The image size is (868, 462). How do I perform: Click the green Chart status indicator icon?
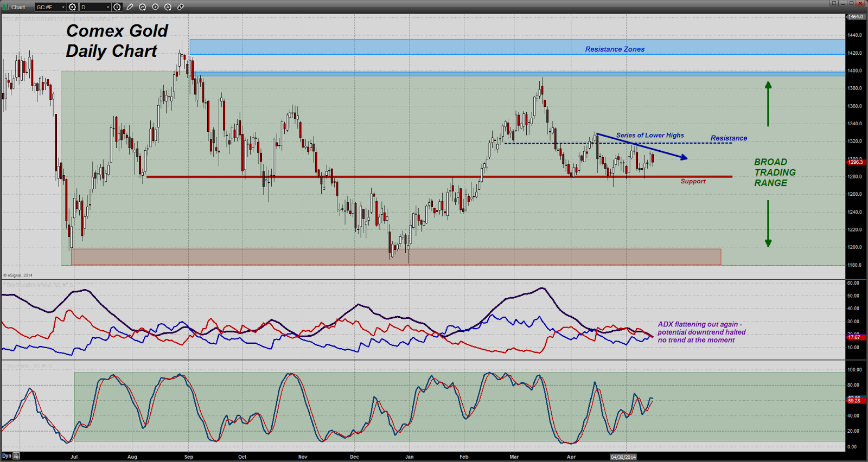tap(5, 7)
